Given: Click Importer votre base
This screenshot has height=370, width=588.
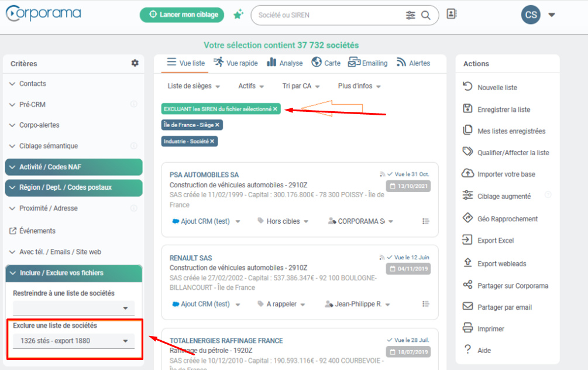Looking at the screenshot, I should pos(506,174).
